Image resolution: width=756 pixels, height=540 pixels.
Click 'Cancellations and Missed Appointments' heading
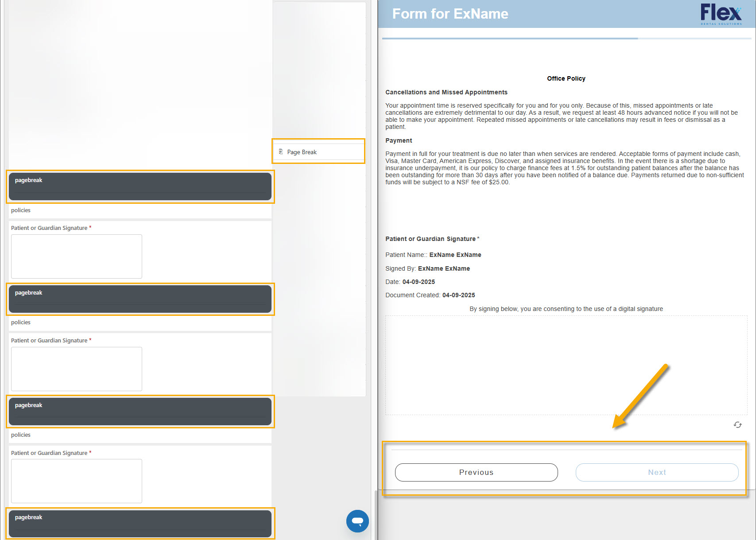pyautogui.click(x=446, y=92)
